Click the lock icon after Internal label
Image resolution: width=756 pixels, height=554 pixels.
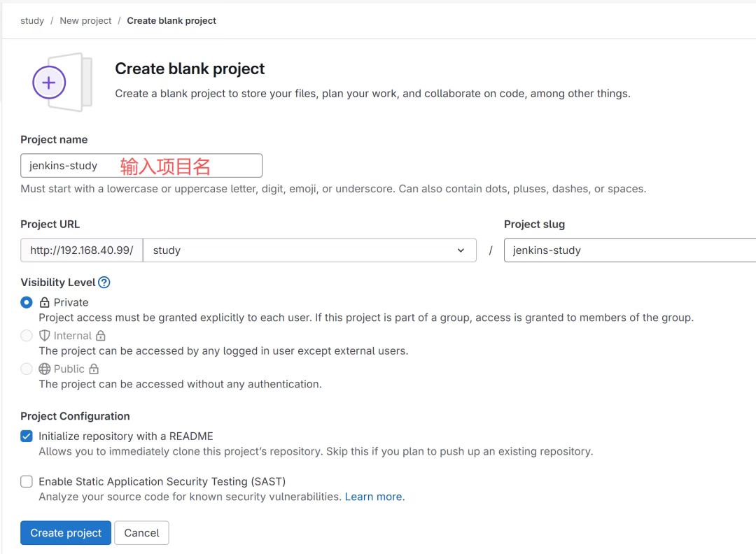click(x=100, y=336)
